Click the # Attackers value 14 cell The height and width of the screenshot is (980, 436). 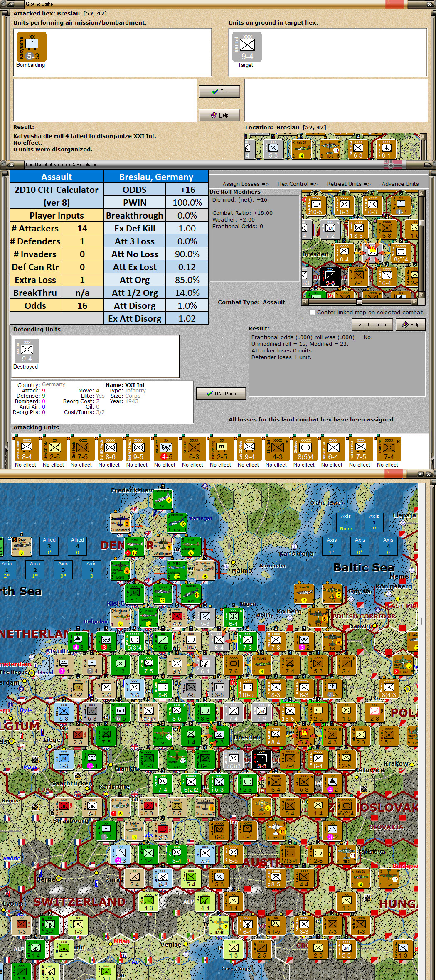pos(82,228)
